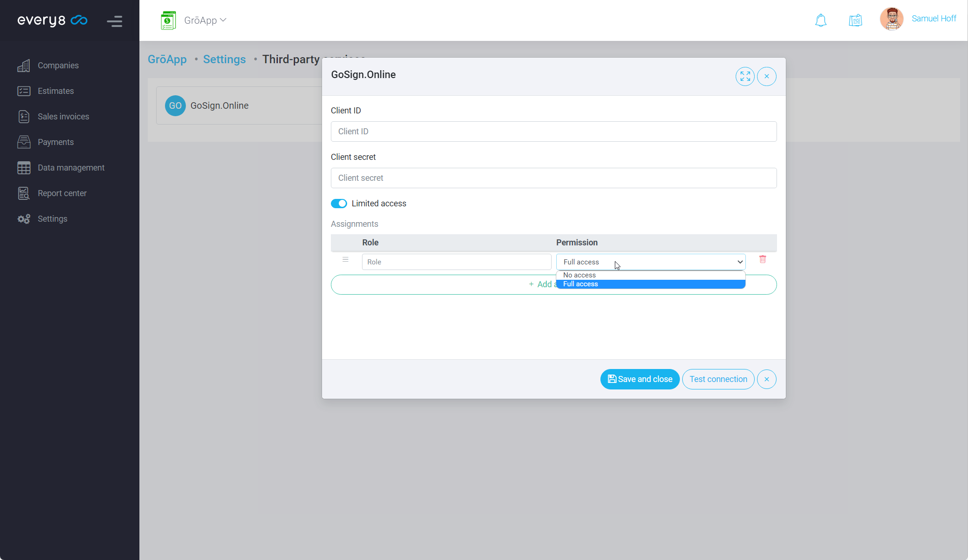This screenshot has width=968, height=560.
Task: Collapse sidebar using hamburger menu icon
Action: pos(114,21)
